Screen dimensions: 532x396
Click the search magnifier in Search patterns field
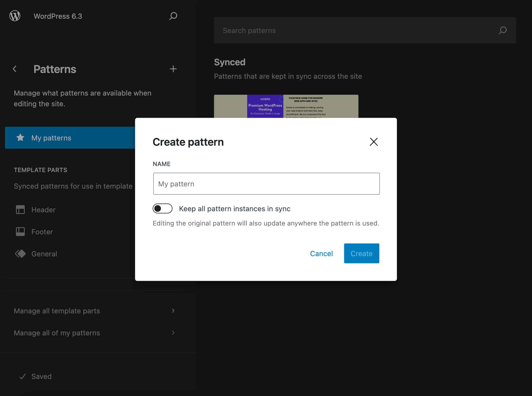(x=503, y=30)
